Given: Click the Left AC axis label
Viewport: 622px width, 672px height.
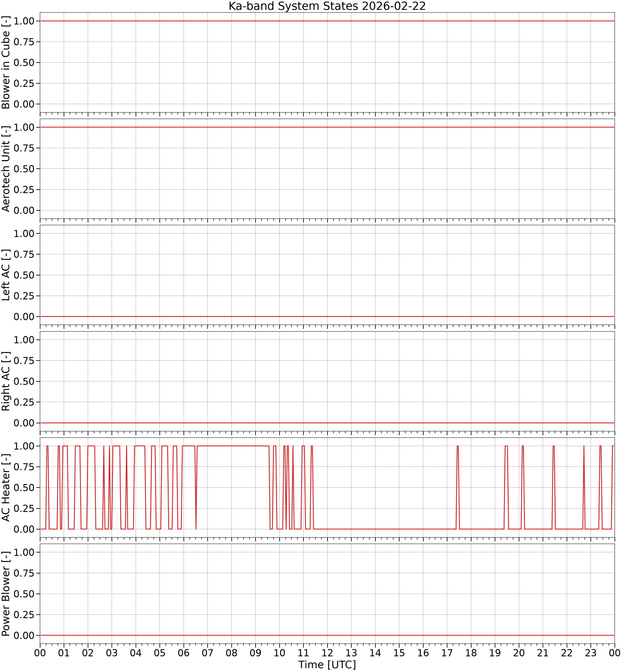Looking at the screenshot, I should coord(6,275).
